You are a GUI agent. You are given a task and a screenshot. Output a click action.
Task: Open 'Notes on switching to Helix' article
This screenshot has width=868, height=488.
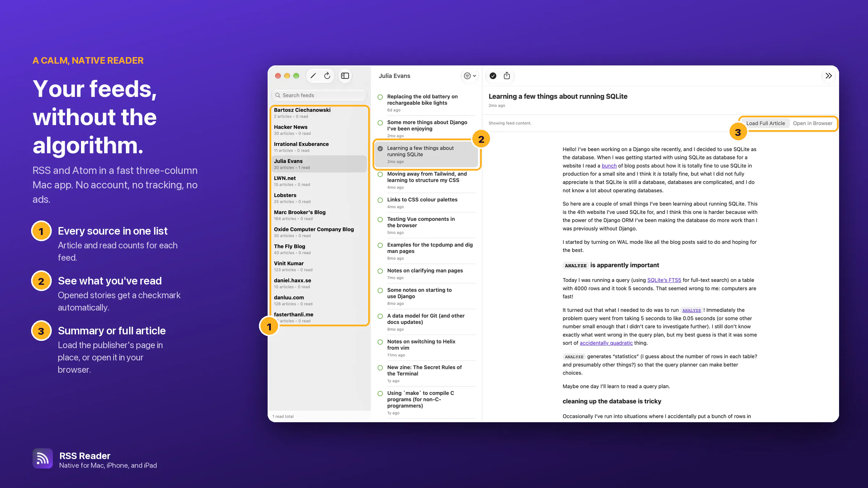[427, 348]
